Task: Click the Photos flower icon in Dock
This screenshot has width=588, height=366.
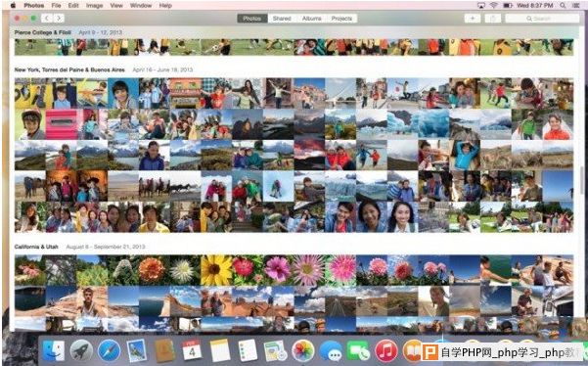Action: [x=303, y=351]
